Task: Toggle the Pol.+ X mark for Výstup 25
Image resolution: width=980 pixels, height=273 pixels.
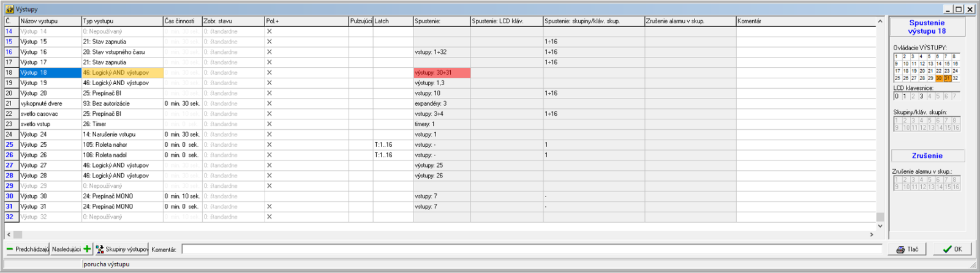Action: coord(269,145)
